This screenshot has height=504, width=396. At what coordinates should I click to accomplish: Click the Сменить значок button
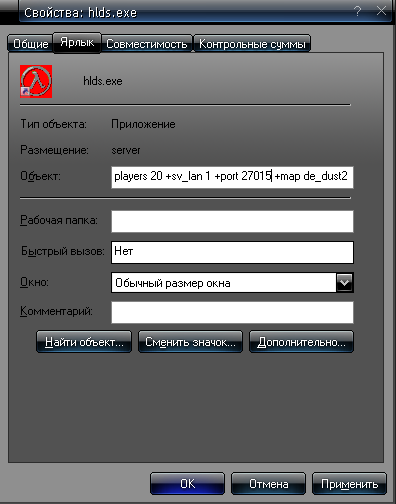(190, 342)
